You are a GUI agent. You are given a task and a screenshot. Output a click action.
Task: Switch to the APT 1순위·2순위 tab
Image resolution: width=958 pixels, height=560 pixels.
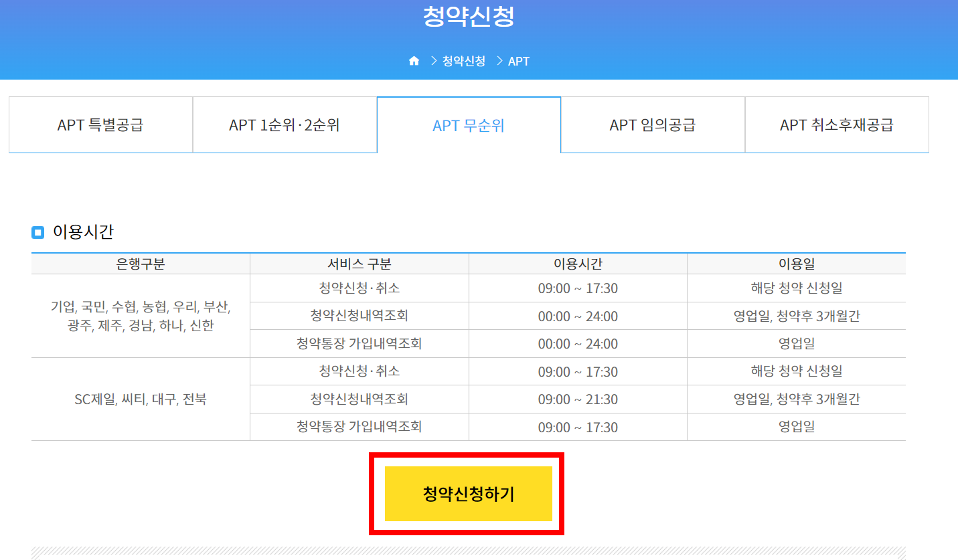[x=284, y=124]
